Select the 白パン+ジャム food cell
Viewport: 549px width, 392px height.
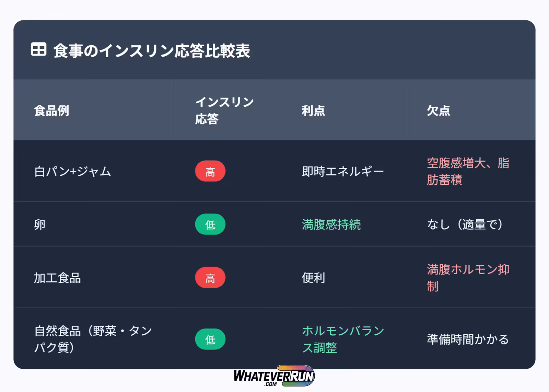point(72,171)
